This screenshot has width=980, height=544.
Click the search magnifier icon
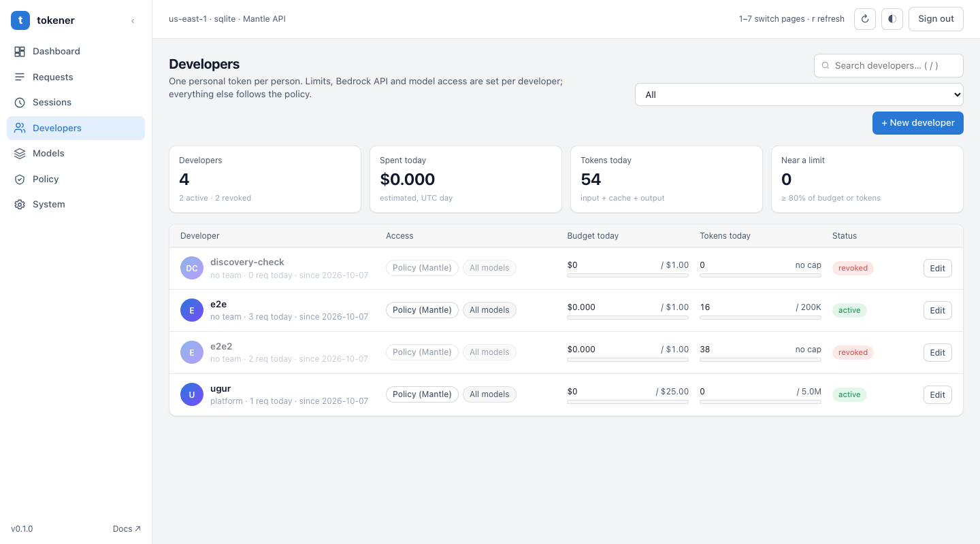(826, 66)
